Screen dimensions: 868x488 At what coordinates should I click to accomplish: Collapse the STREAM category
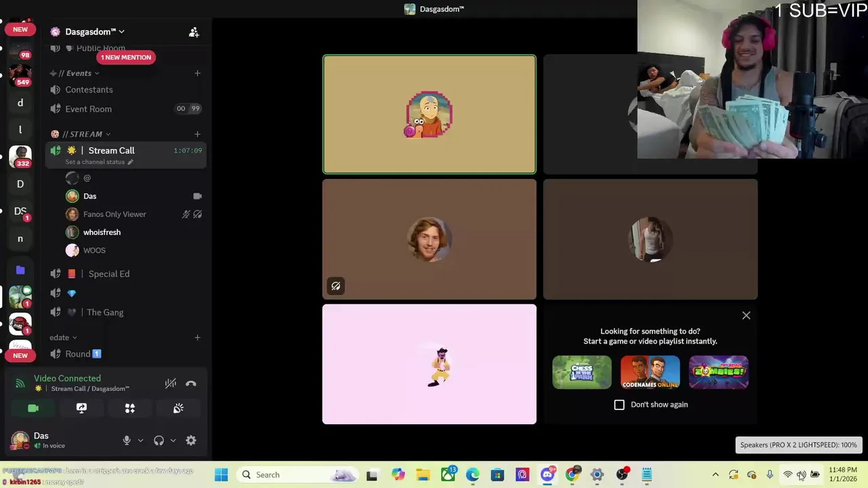(81, 134)
